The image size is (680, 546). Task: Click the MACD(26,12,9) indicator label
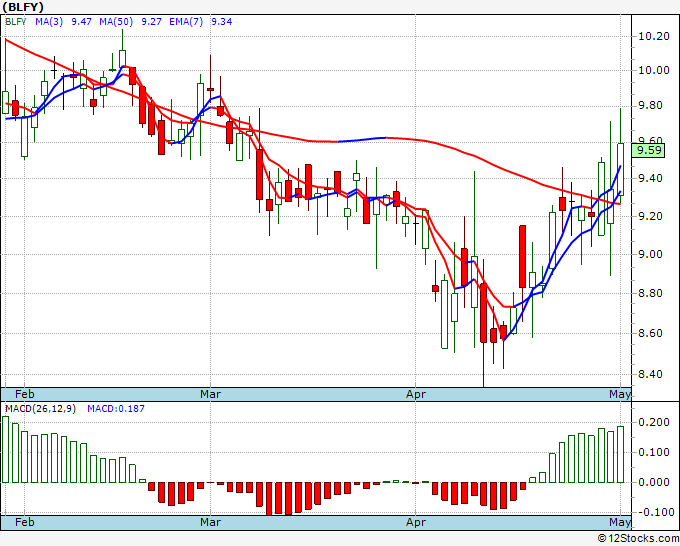pyautogui.click(x=40, y=409)
